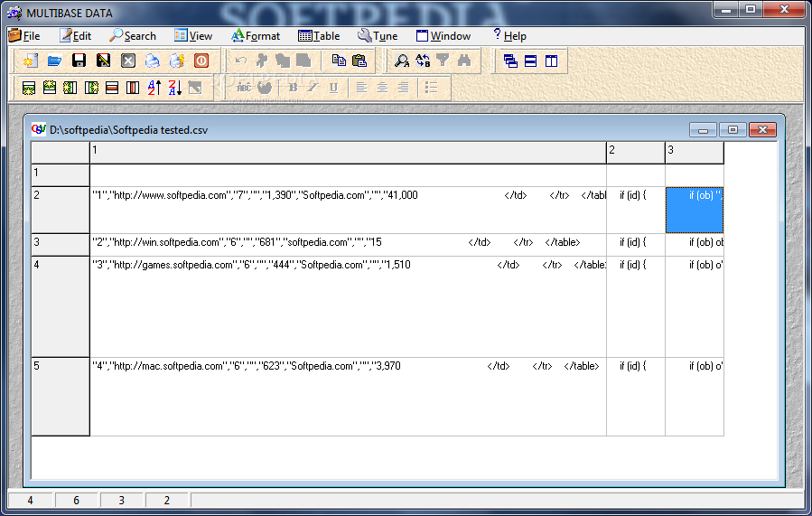The height and width of the screenshot is (516, 812).
Task: Click the 'if (id) {' cell in row 5
Action: [x=636, y=397]
